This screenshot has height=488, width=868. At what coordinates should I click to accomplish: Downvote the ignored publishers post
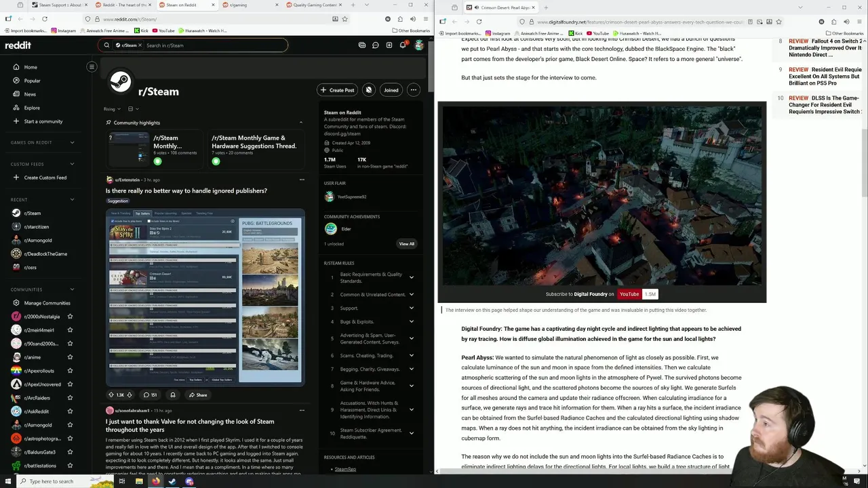point(130,394)
